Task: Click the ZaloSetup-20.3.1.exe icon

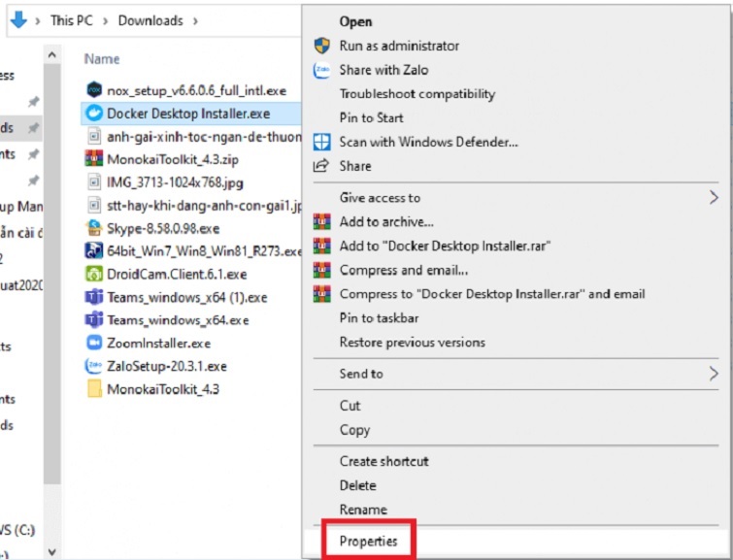Action: [x=94, y=366]
